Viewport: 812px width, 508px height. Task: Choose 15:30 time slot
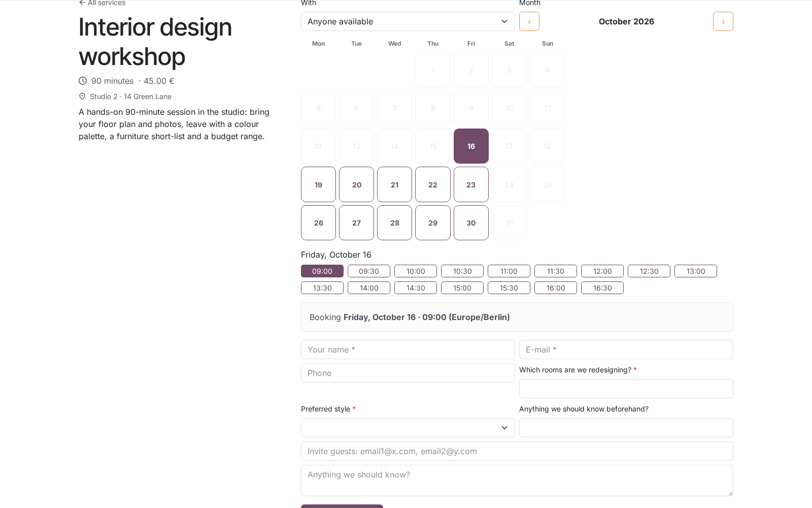coord(509,288)
